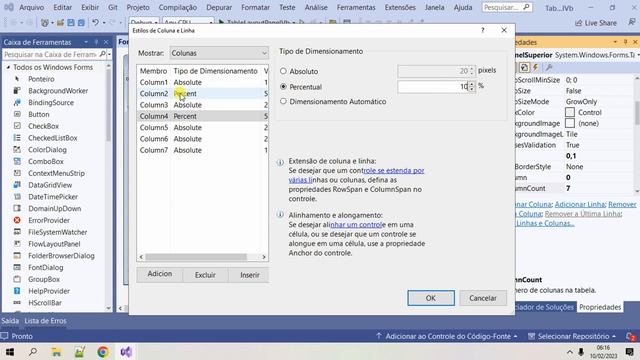The height and width of the screenshot is (360, 640).
Task: Pick the ColorDialog component icon
Action: (17, 150)
